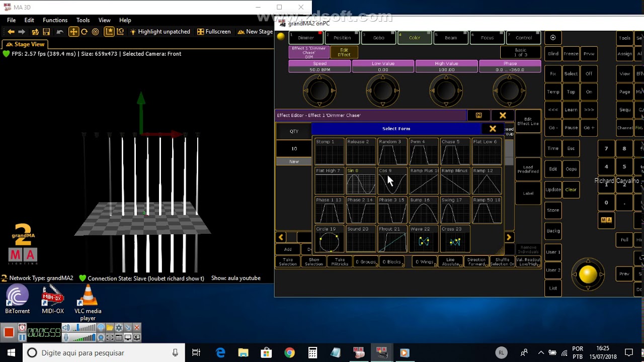
Task: Click the Edit Effect Line button
Action: [528, 122]
